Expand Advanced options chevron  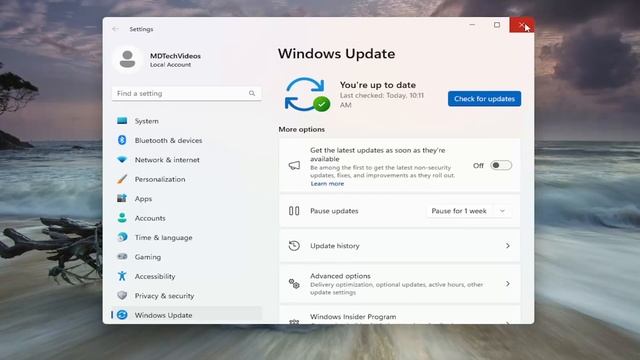coord(508,284)
